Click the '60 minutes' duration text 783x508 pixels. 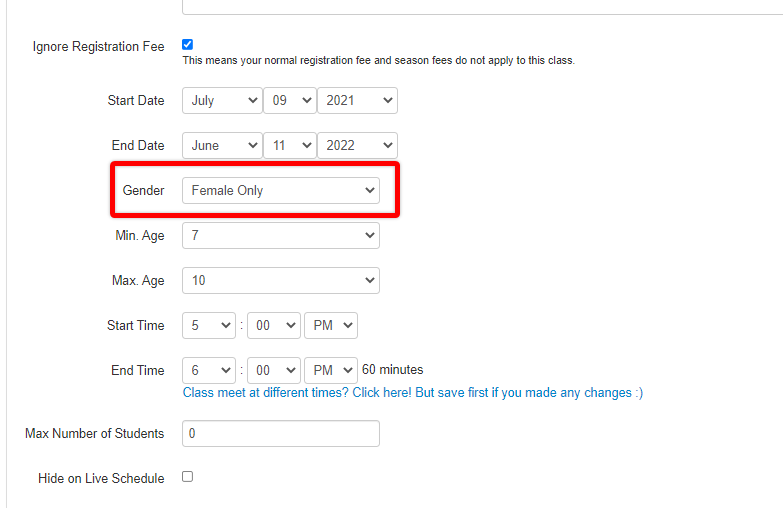point(392,370)
